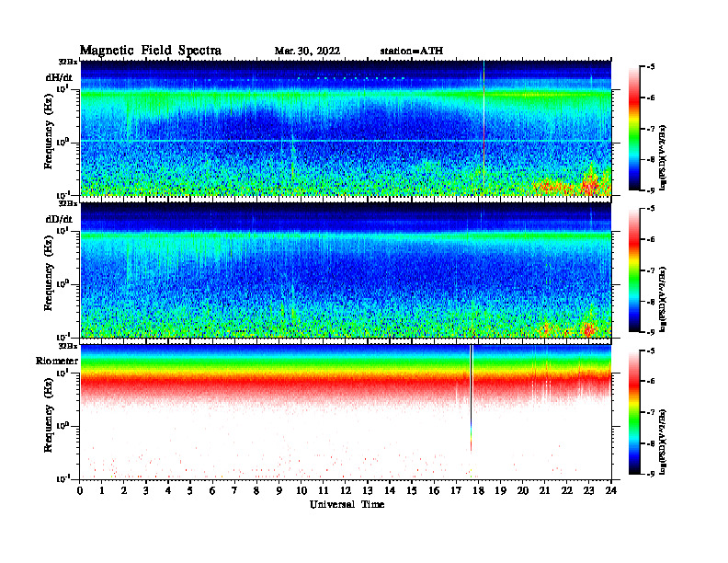The image size is (728, 563).
Task: Click the dH/dt panel color bar
Action: coord(634,129)
